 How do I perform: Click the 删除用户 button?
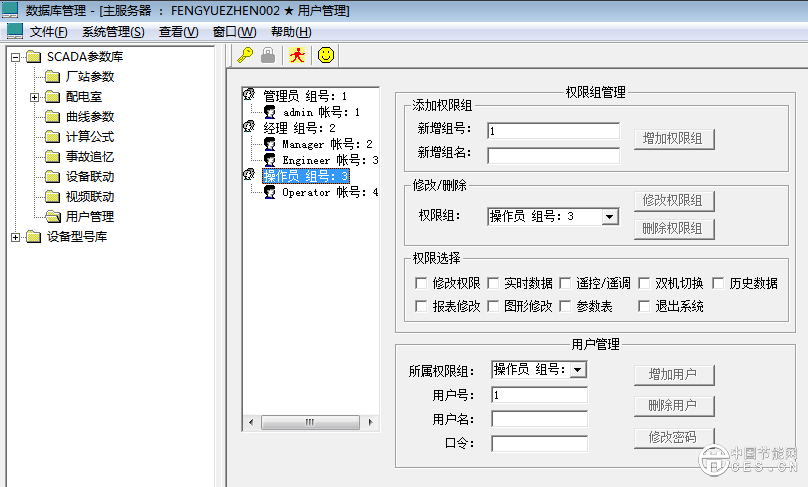point(674,406)
